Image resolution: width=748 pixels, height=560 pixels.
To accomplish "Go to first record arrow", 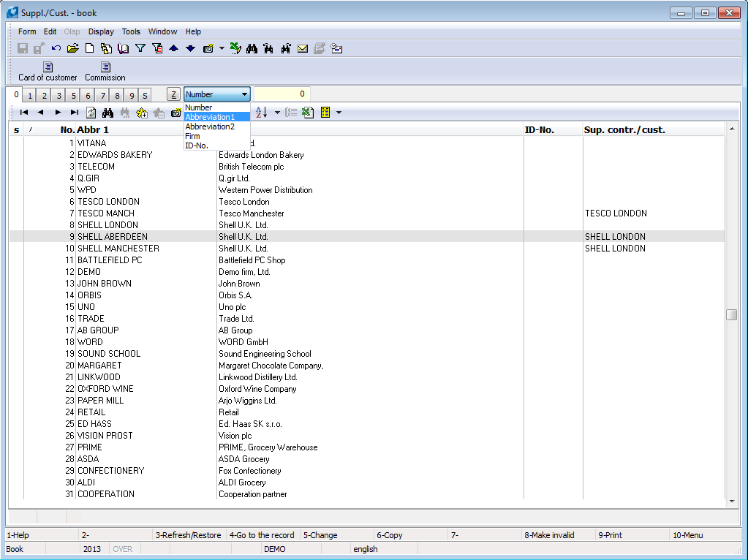I will click(24, 113).
